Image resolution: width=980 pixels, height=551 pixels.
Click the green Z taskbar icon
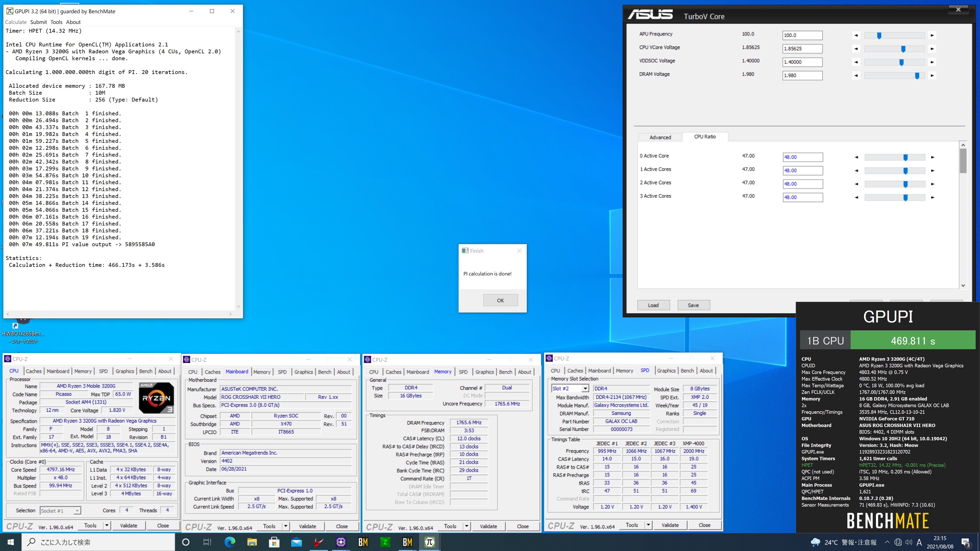click(385, 542)
